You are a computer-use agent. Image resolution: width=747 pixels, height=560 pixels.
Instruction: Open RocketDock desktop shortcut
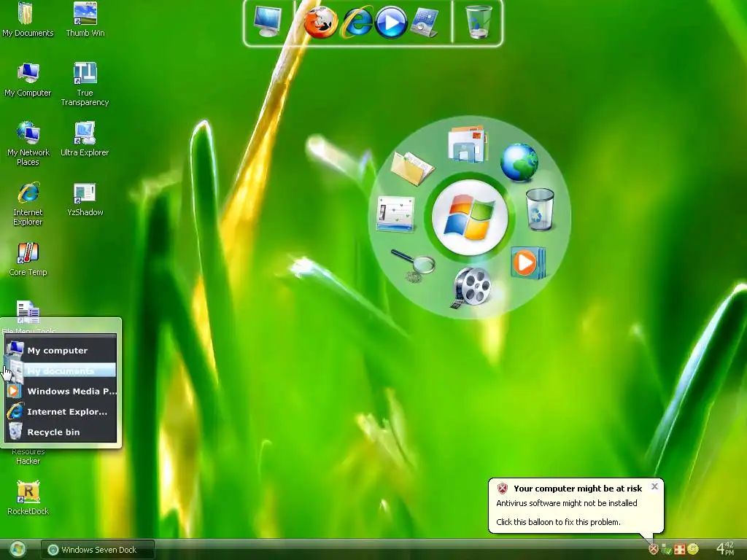(28, 498)
